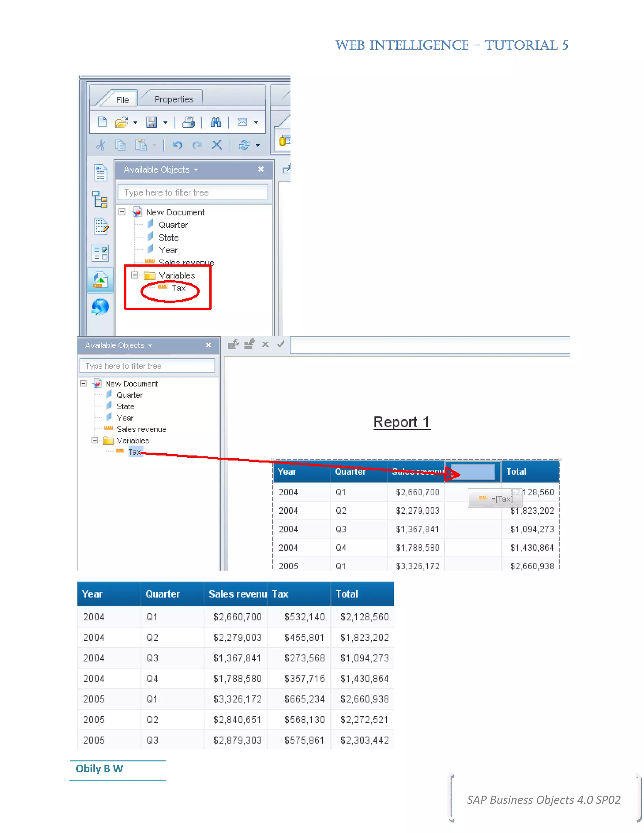Open the Document Summary sidebar icon

click(x=101, y=173)
